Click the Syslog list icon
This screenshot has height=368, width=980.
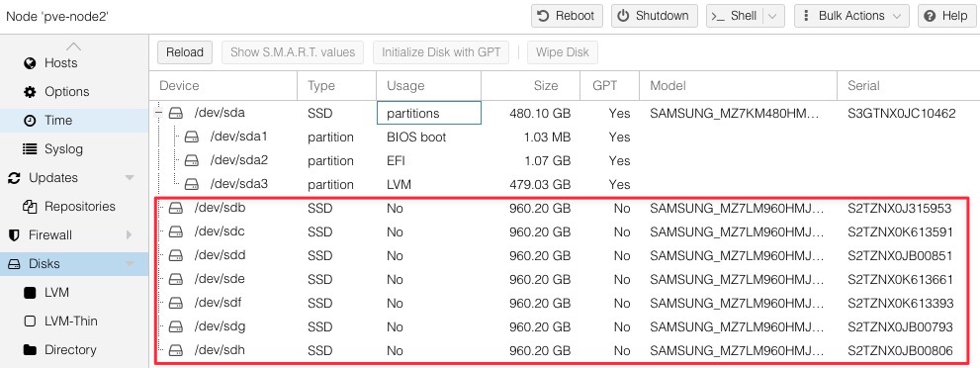tap(30, 149)
